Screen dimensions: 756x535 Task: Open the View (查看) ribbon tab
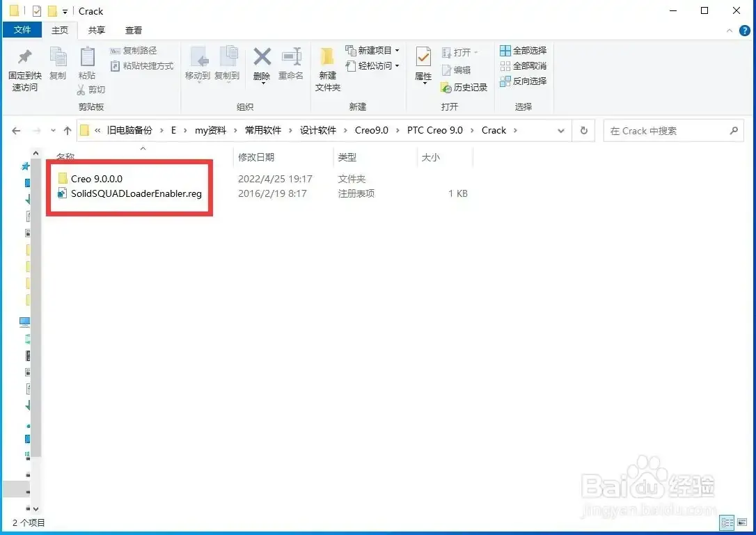coord(134,31)
